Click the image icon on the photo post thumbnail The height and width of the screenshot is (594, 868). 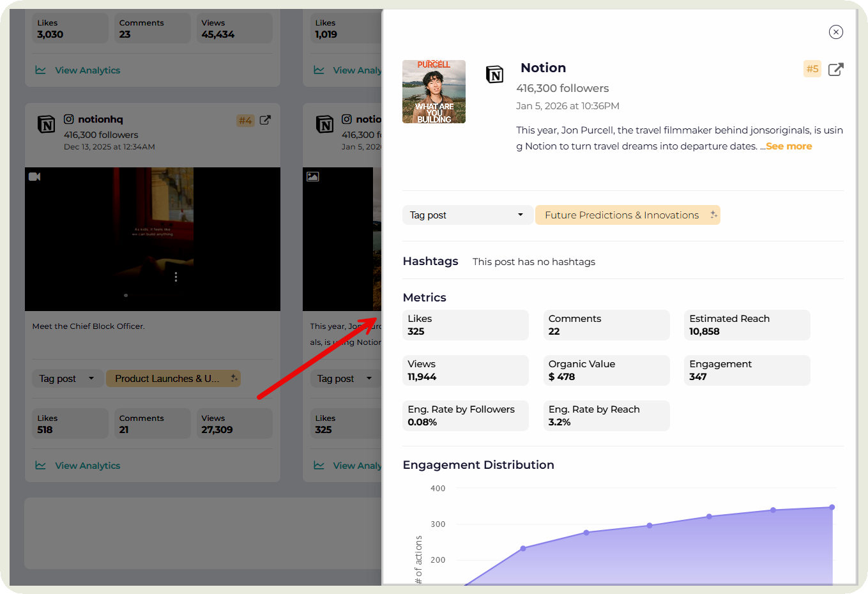tap(313, 176)
